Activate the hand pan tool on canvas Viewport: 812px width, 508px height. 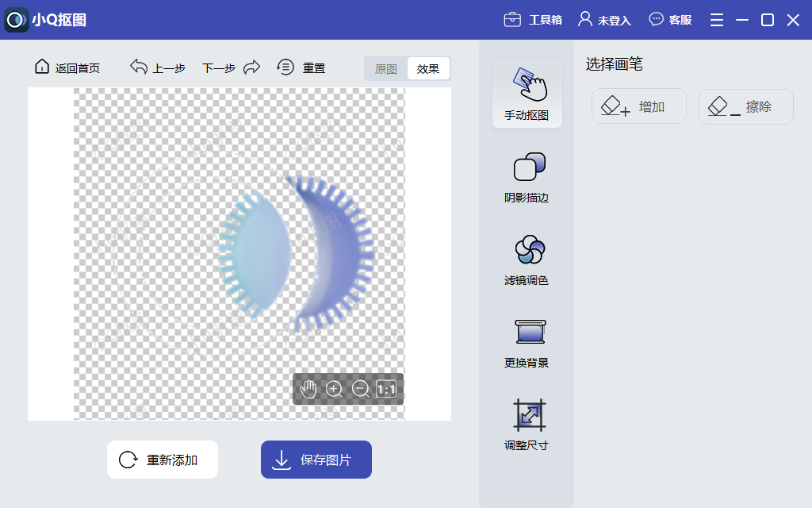coord(309,389)
